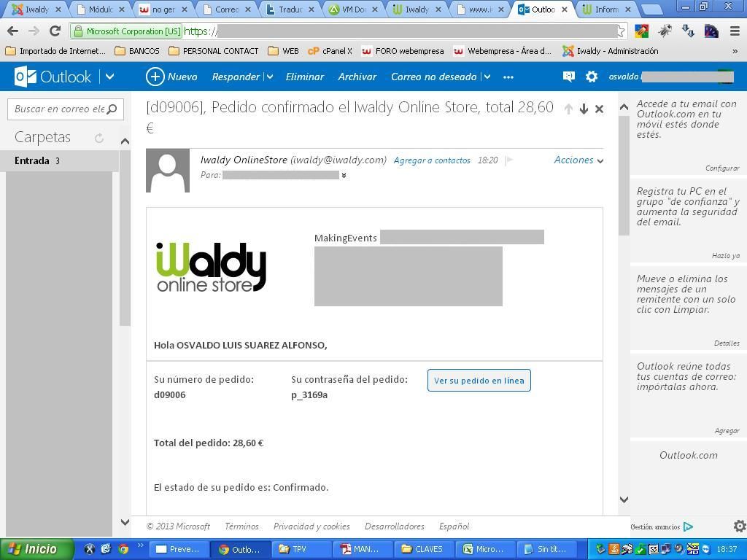Click the bookmark star in address bar

pyautogui.click(x=621, y=31)
